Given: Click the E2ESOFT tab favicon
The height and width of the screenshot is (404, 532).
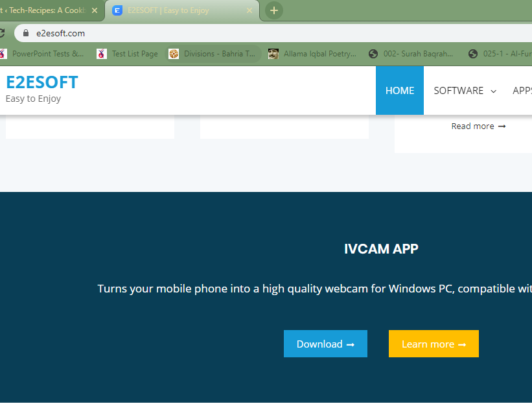Looking at the screenshot, I should pyautogui.click(x=117, y=10).
